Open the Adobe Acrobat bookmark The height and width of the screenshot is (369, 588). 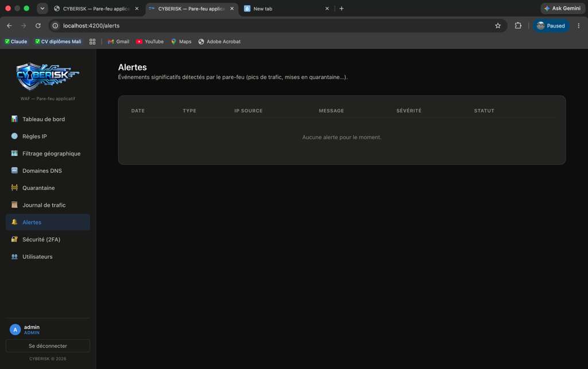click(219, 41)
